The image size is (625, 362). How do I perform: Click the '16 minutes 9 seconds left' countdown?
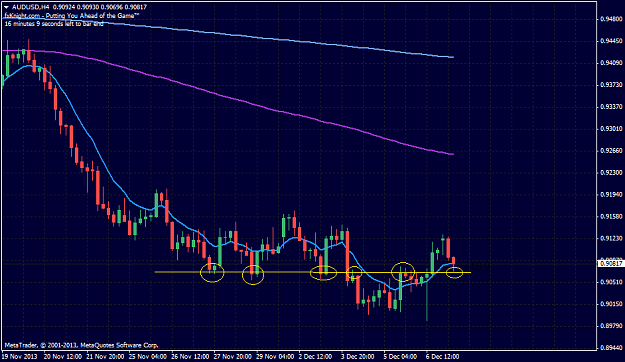click(54, 24)
